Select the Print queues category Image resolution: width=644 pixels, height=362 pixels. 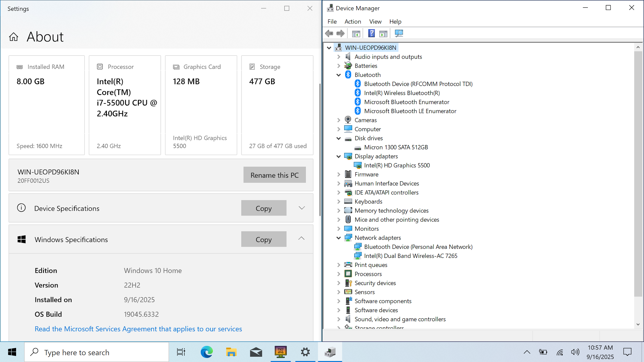[x=371, y=265]
